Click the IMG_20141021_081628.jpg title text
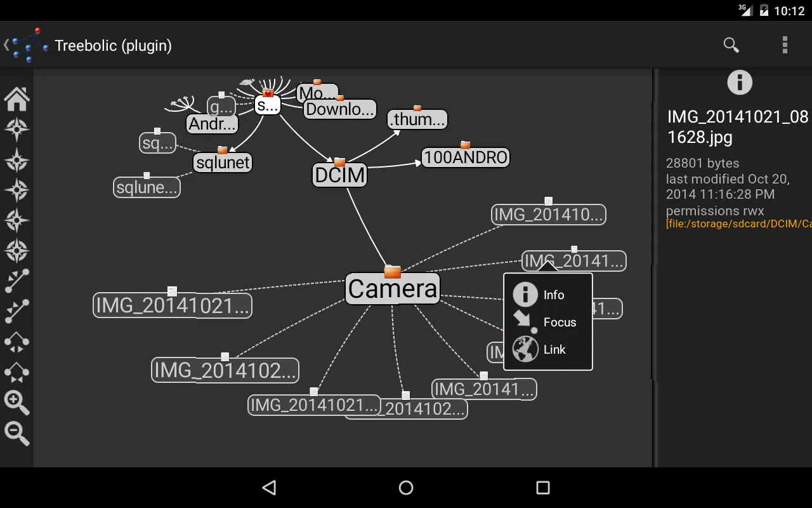The image size is (812, 508). click(738, 127)
